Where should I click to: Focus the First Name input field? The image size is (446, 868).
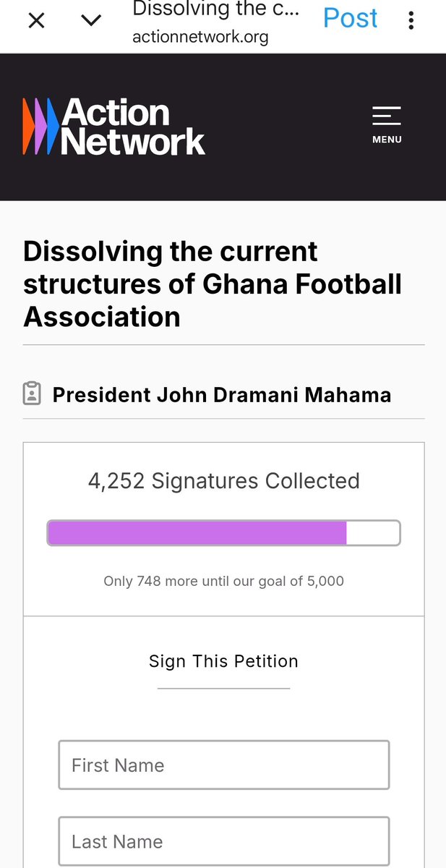(223, 765)
